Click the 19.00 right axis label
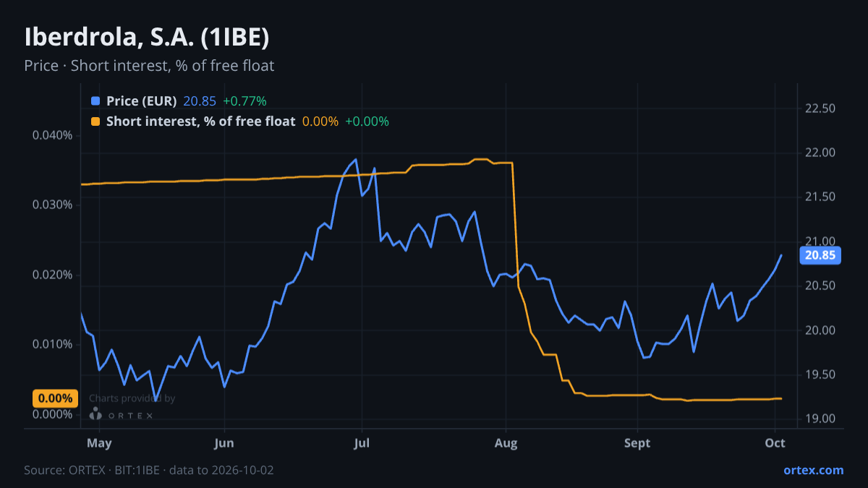The width and height of the screenshot is (868, 488). tap(820, 419)
